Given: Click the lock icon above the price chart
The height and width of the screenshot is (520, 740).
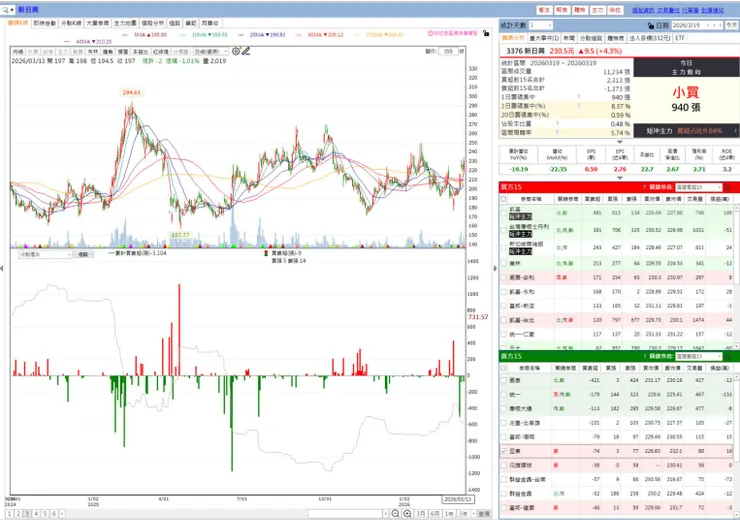Looking at the screenshot, I should pyautogui.click(x=486, y=34).
